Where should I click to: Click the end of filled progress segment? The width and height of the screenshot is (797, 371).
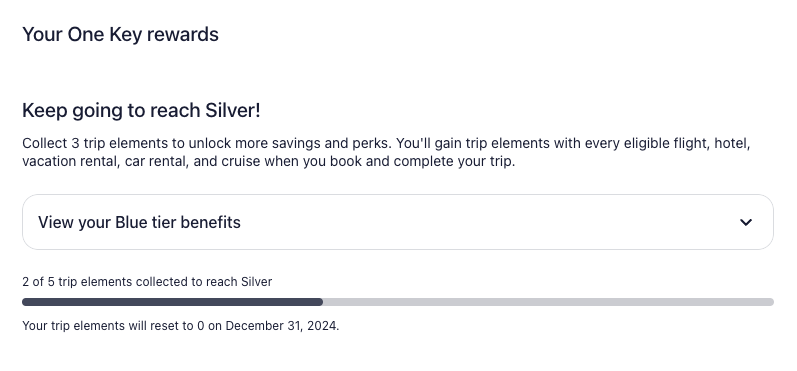pos(320,302)
